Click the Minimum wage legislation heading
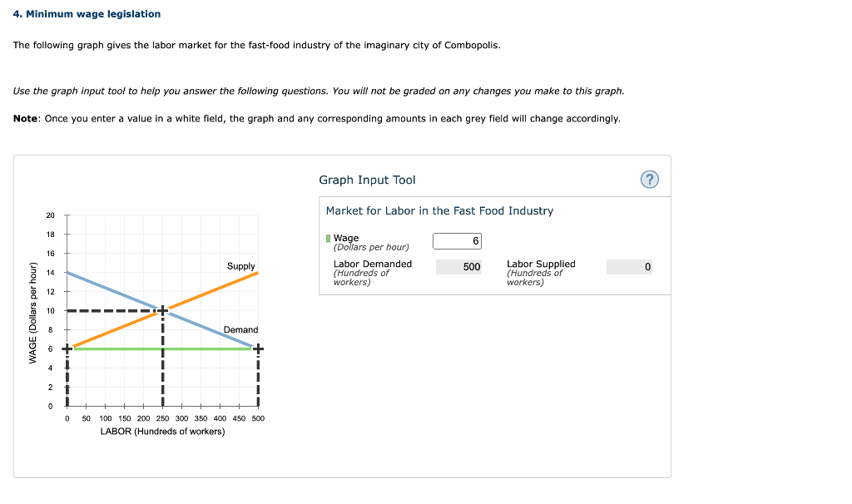 point(87,14)
